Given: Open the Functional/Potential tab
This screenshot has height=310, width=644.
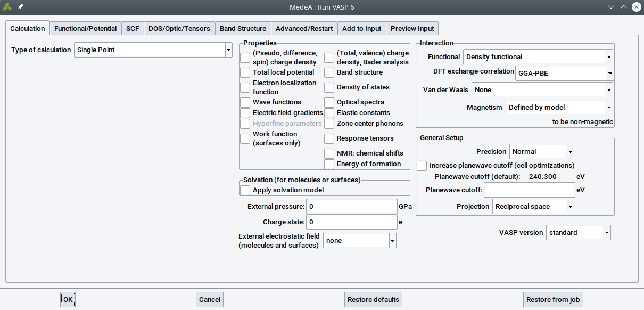Looking at the screenshot, I should (85, 28).
